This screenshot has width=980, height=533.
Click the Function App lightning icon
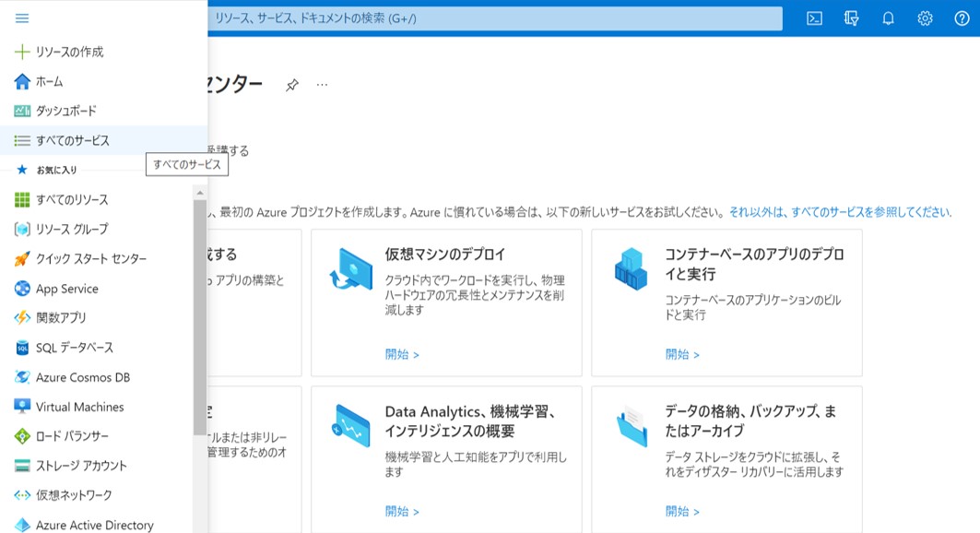[22, 317]
